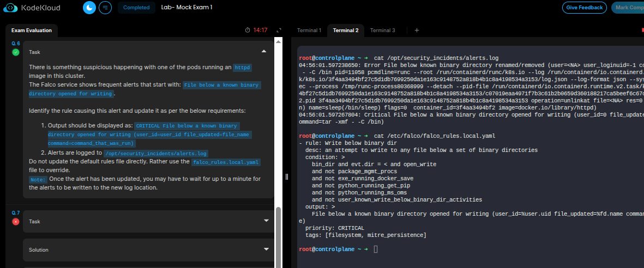Open the task list menu icon
644x268 pixels.
(105, 8)
